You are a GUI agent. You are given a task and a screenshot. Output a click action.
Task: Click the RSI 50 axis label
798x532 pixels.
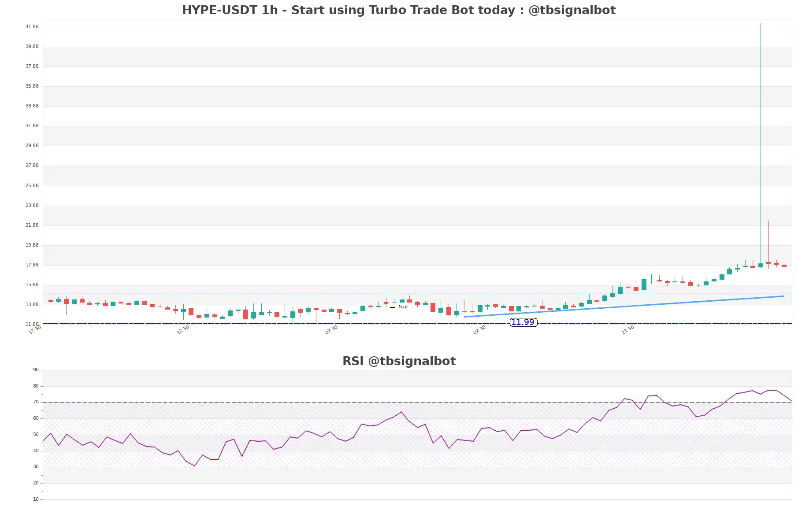[36, 435]
